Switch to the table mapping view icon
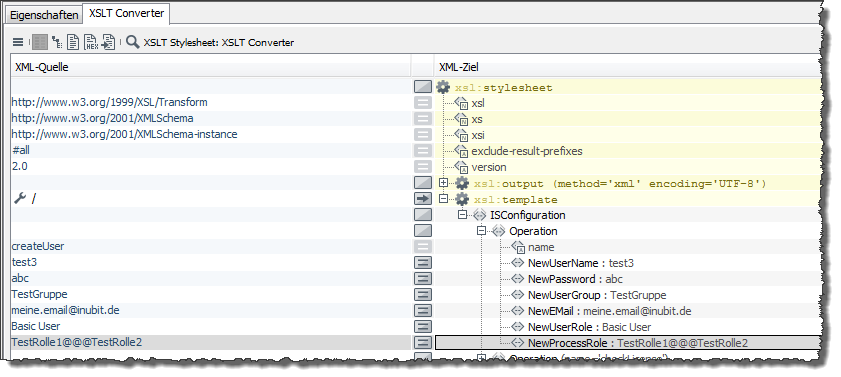 point(40,42)
